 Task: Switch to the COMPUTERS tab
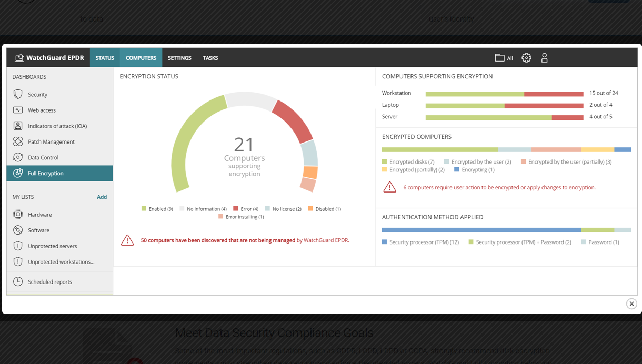point(141,58)
